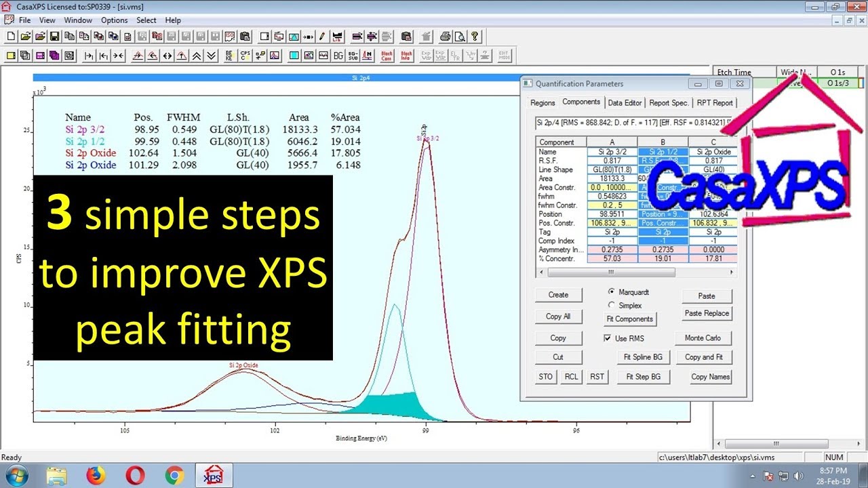Click the fwhm value 0.548623 cell
The width and height of the screenshot is (868, 488).
coord(612,197)
